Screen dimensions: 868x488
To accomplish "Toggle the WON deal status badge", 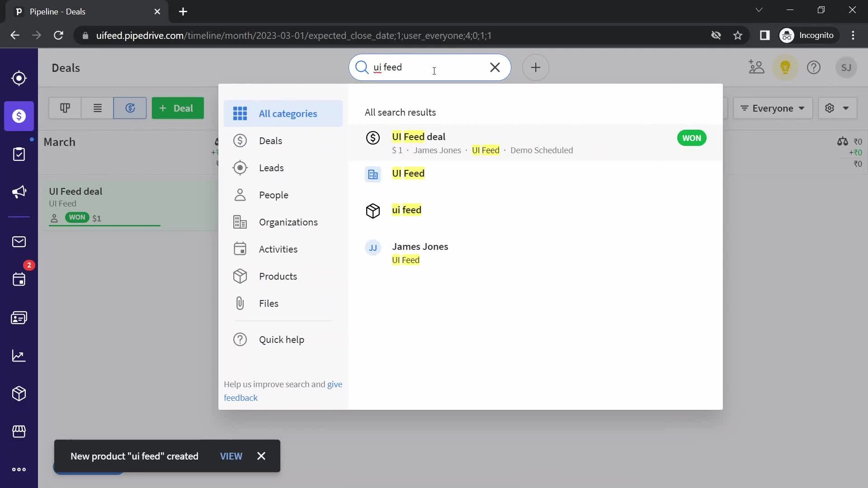I will tap(691, 138).
